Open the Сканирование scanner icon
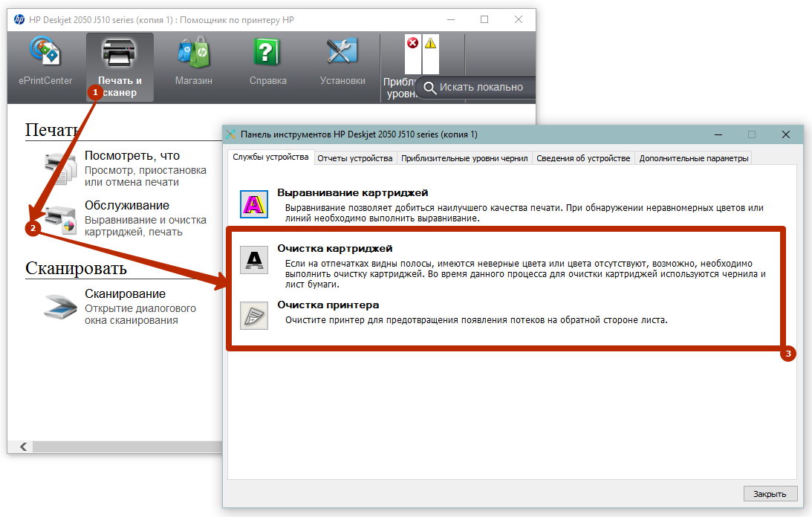 point(59,308)
